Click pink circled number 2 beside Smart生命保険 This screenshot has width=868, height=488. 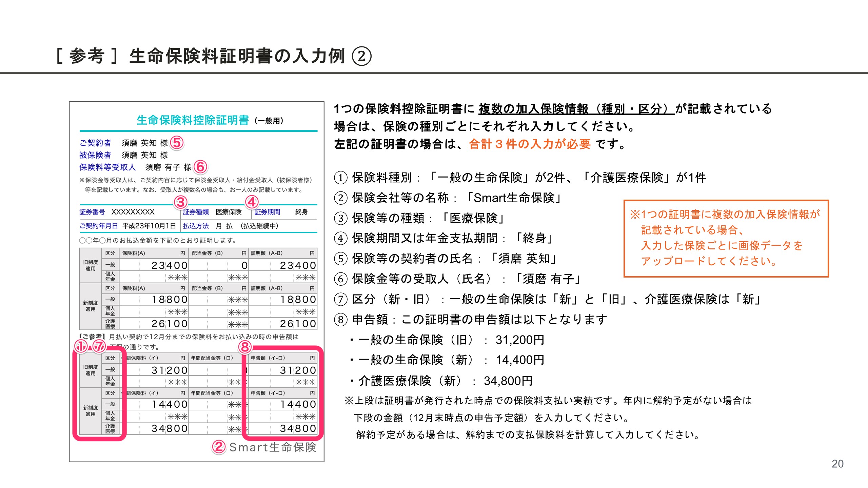pyautogui.click(x=219, y=447)
